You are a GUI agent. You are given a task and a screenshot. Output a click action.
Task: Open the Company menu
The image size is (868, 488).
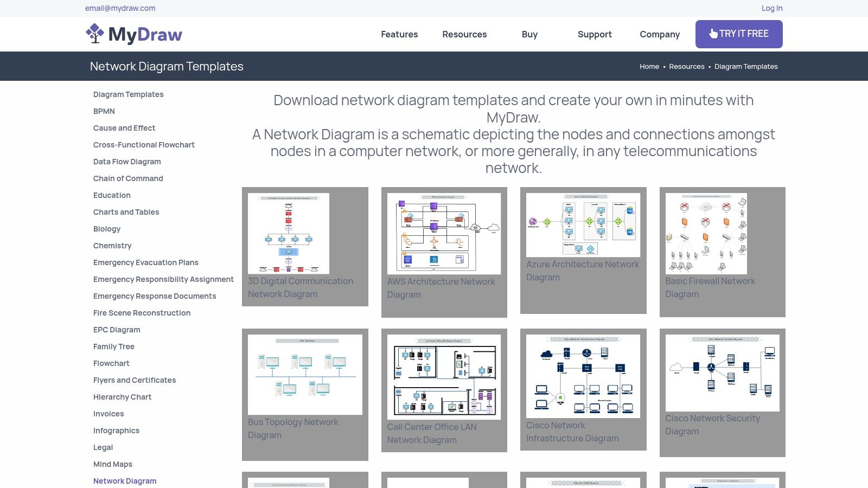point(660,34)
